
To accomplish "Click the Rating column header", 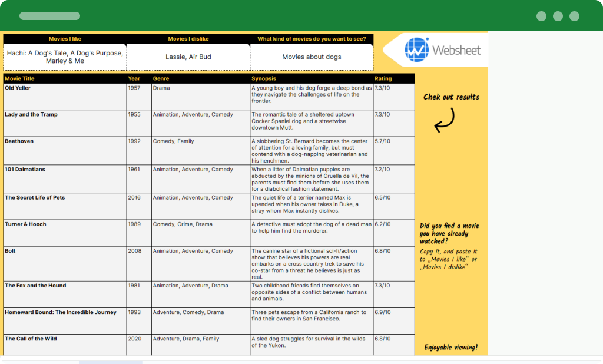I will [x=394, y=78].
